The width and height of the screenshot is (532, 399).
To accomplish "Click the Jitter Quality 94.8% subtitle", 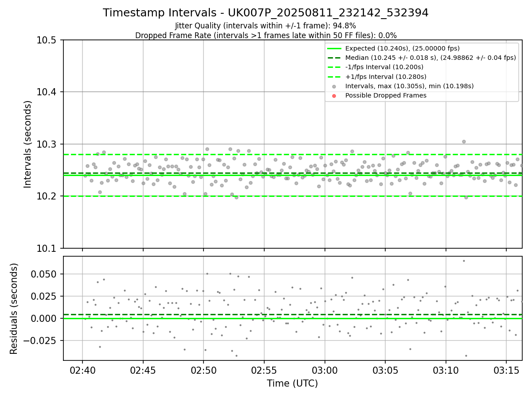I will click(x=266, y=26).
